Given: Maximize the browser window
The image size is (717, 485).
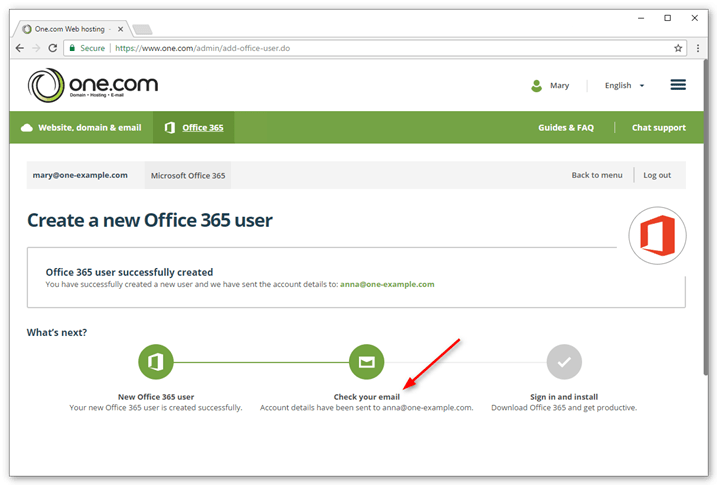Looking at the screenshot, I should 667,18.
